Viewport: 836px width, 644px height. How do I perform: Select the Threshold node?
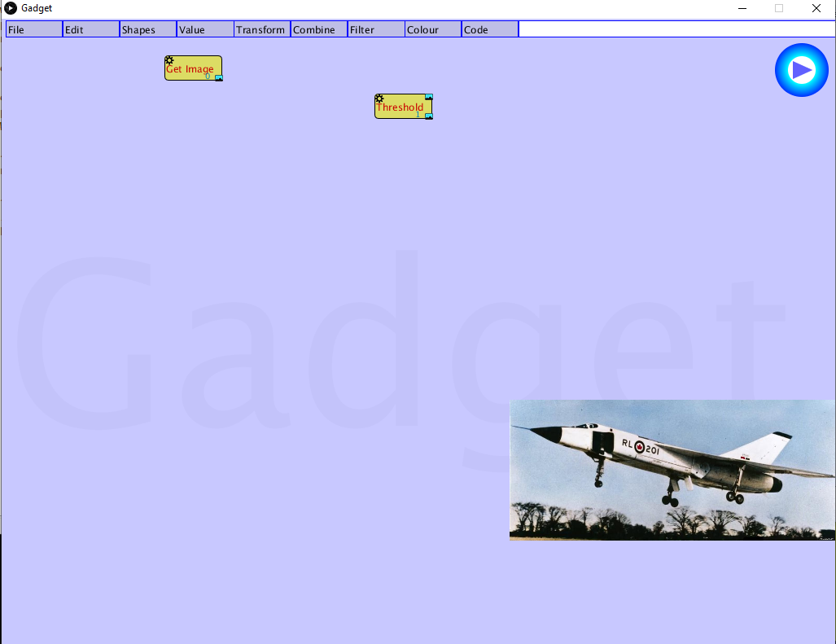tap(400, 108)
